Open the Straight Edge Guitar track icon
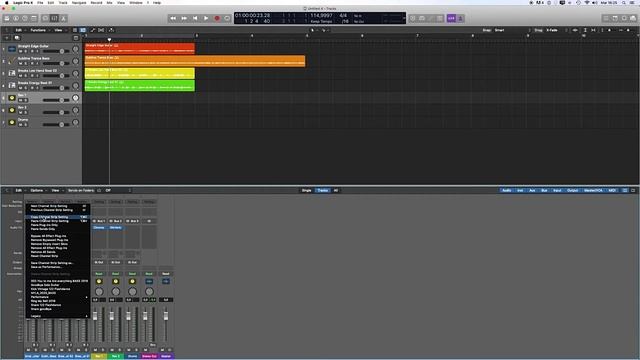 tap(12, 49)
